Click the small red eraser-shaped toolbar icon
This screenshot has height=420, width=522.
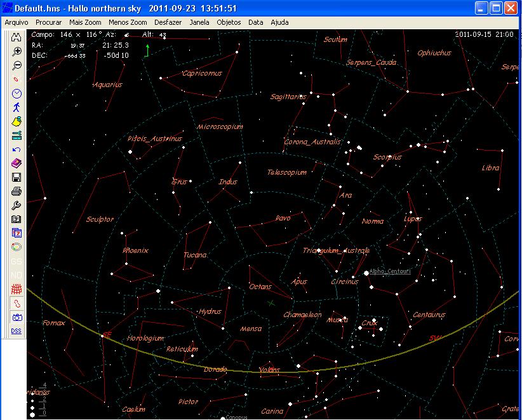[x=17, y=79]
